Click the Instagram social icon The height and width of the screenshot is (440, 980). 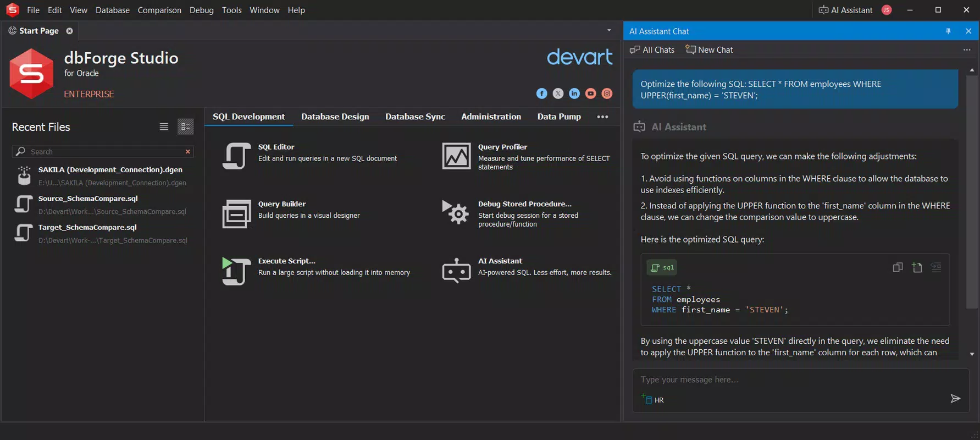607,94
